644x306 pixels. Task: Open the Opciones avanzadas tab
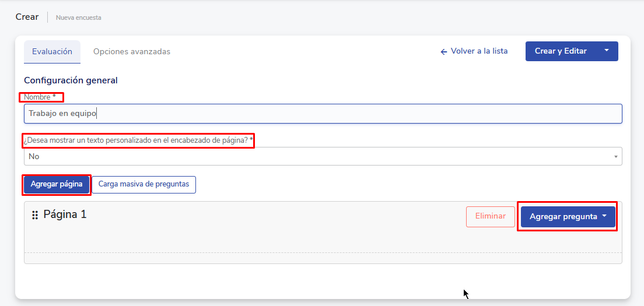coord(132,51)
